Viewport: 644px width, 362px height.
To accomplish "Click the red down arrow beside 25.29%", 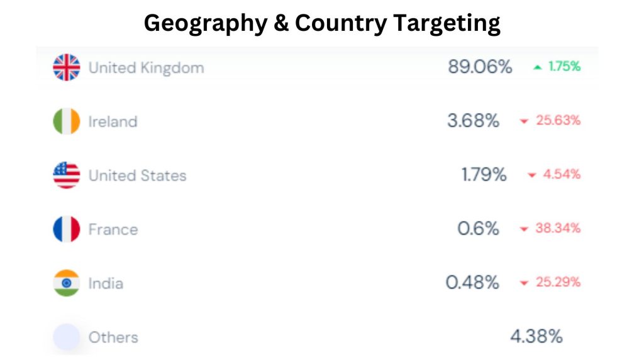I will (524, 283).
